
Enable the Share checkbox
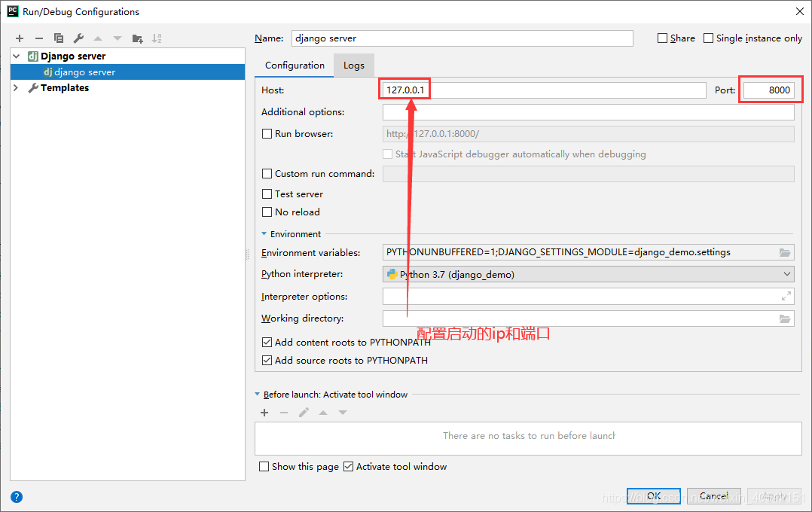pos(662,38)
